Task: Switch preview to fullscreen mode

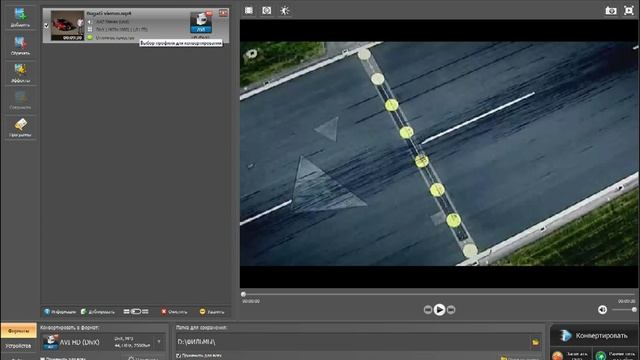Action: 629,11
